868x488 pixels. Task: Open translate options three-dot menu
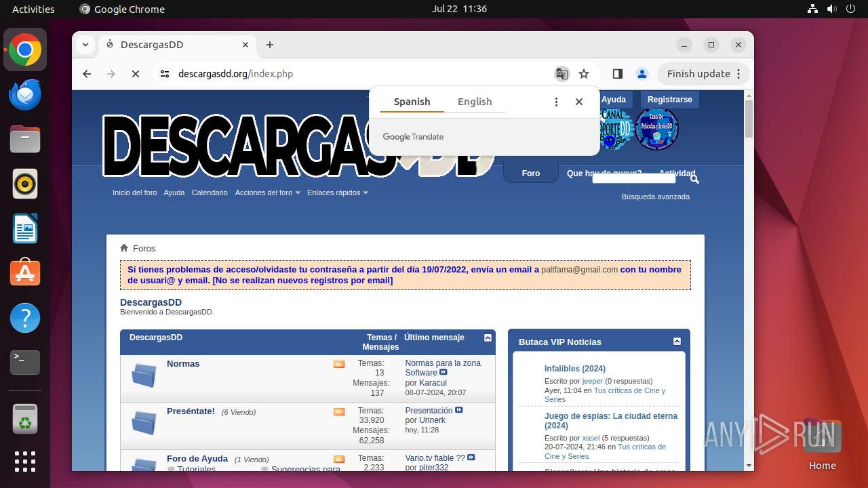[556, 102]
